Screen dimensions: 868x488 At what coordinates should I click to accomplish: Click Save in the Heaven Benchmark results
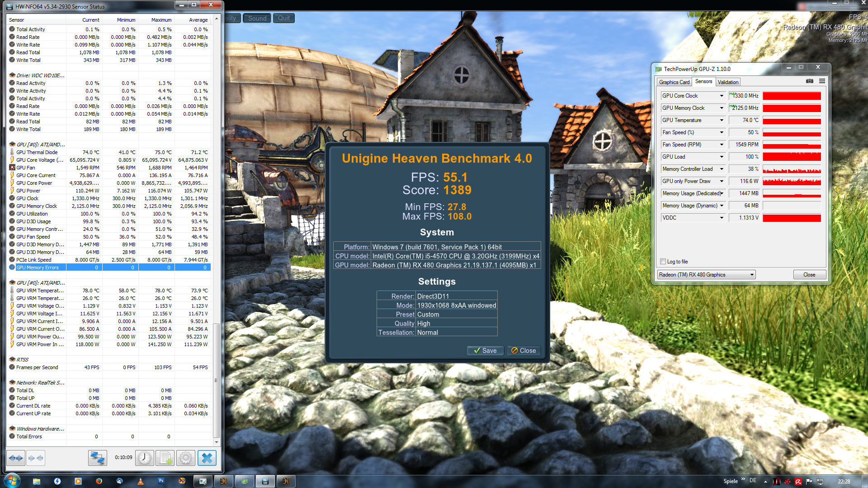click(485, 351)
